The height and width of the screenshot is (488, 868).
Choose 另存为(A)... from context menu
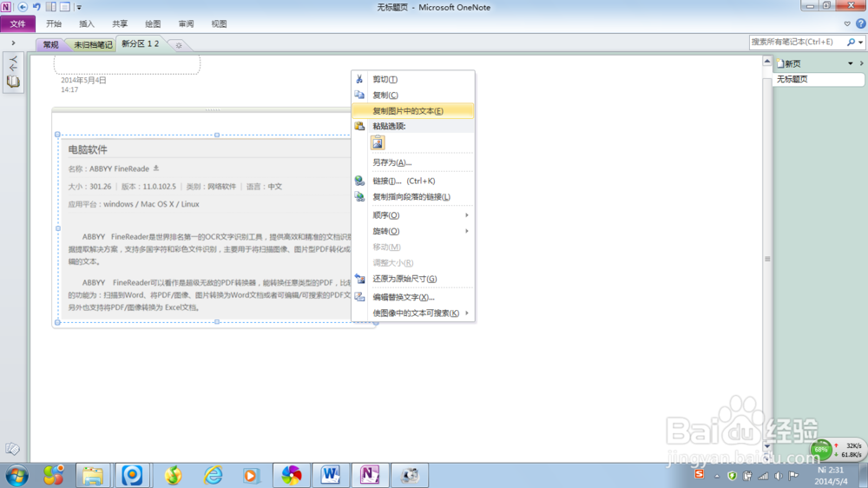click(413, 162)
